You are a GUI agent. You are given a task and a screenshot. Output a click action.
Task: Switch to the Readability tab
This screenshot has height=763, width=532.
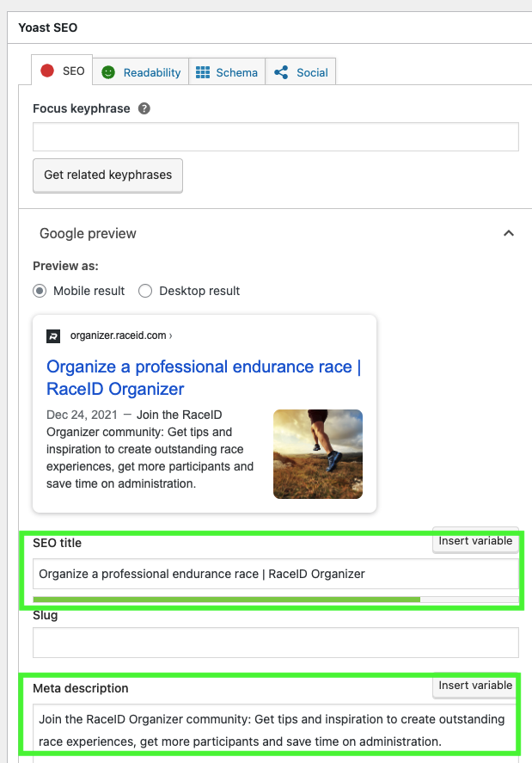pos(141,72)
